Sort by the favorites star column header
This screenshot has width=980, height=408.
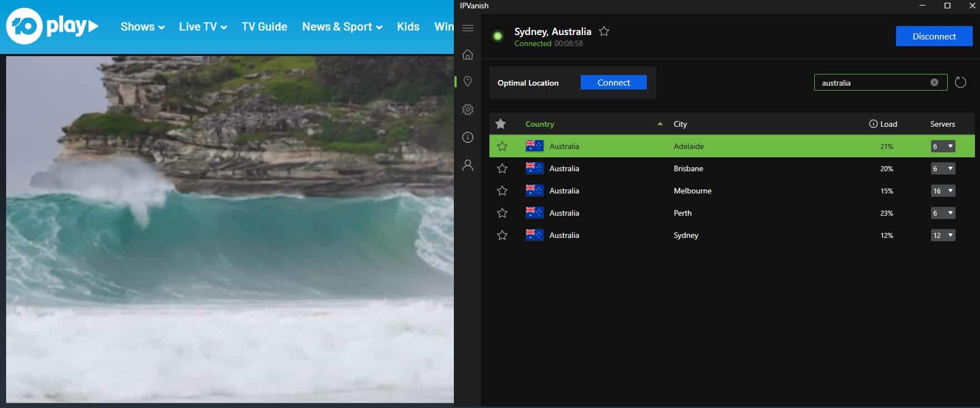point(501,124)
